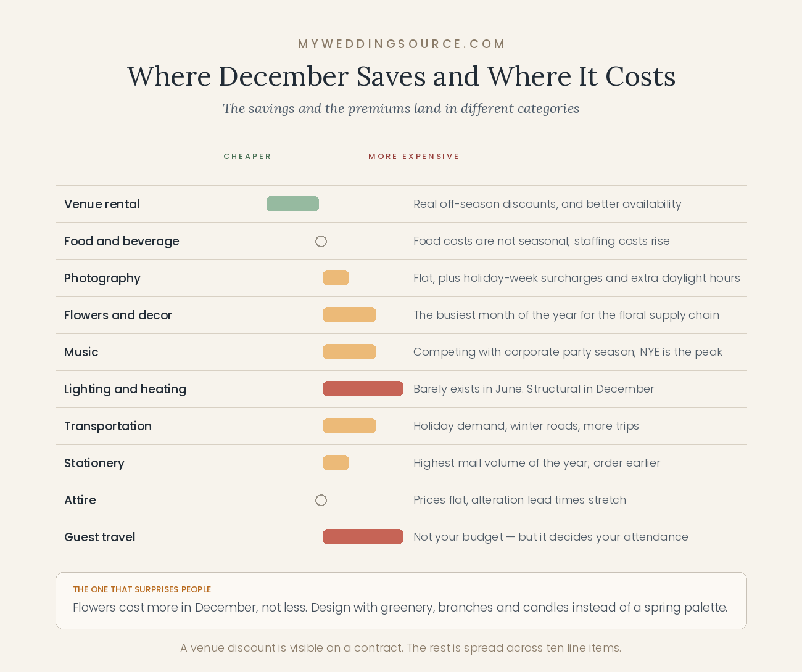Image resolution: width=802 pixels, height=672 pixels.
Task: Select the Attire neutral circle marker
Action: coord(321,500)
